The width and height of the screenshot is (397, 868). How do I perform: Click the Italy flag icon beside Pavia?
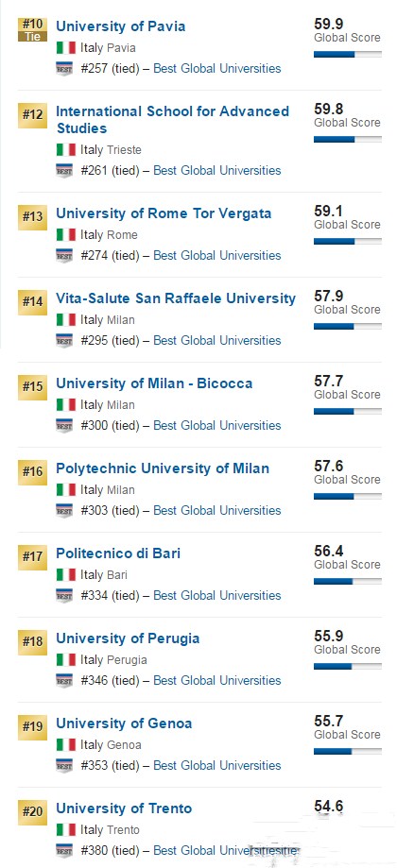[x=66, y=47]
